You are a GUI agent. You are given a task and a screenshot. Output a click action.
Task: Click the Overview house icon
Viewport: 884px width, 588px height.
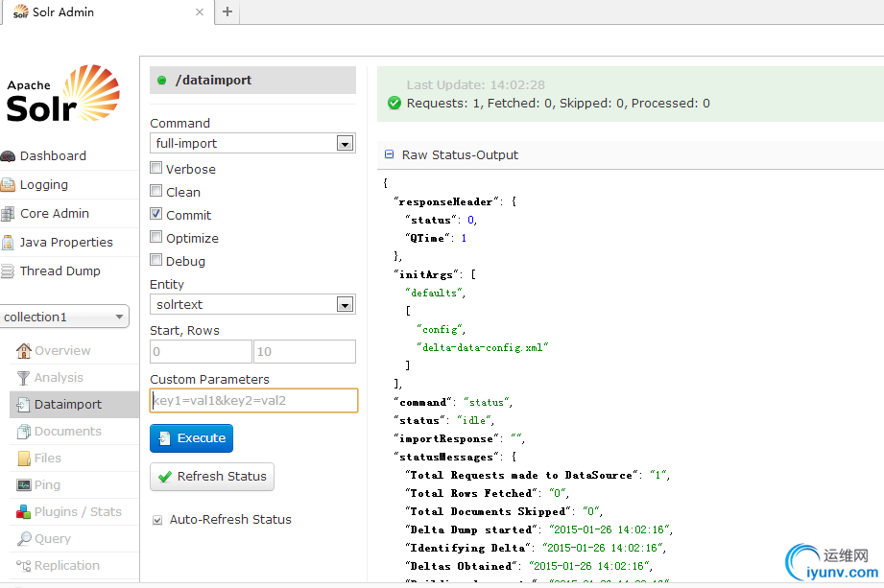[24, 351]
